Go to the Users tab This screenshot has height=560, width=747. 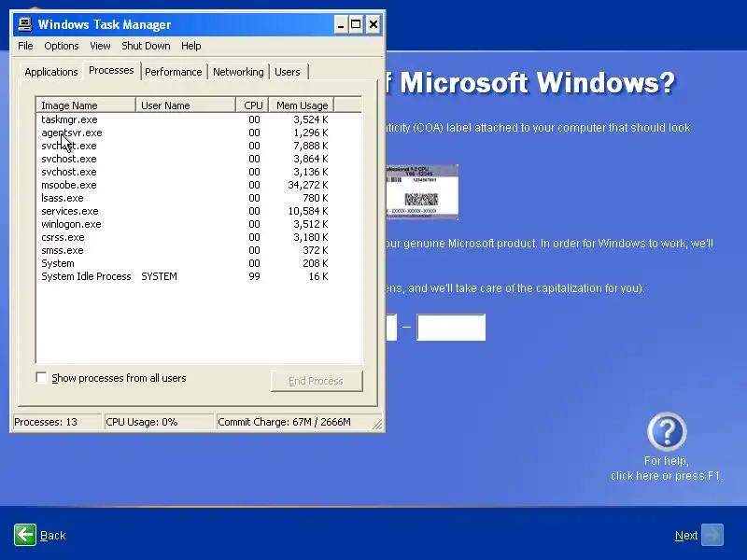point(288,72)
